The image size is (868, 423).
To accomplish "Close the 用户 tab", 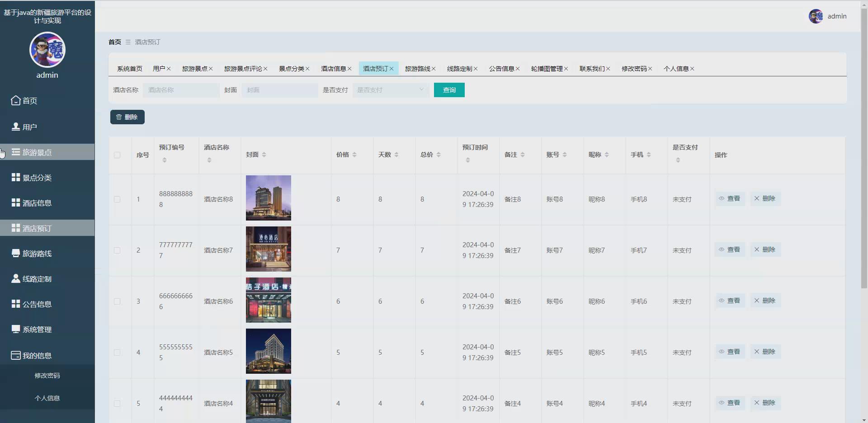I will 169,69.
